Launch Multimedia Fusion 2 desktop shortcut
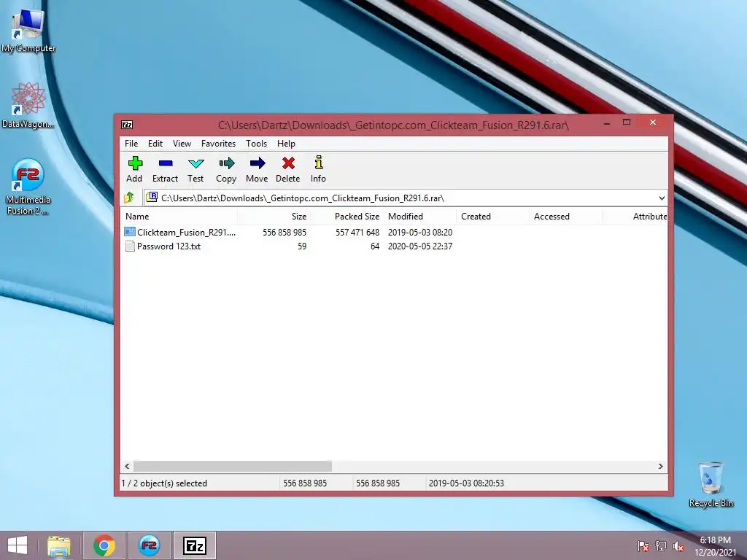The image size is (747, 560). click(28, 186)
